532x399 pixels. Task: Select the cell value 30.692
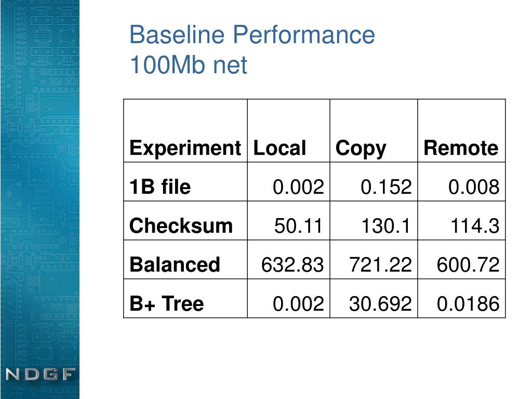(x=380, y=303)
